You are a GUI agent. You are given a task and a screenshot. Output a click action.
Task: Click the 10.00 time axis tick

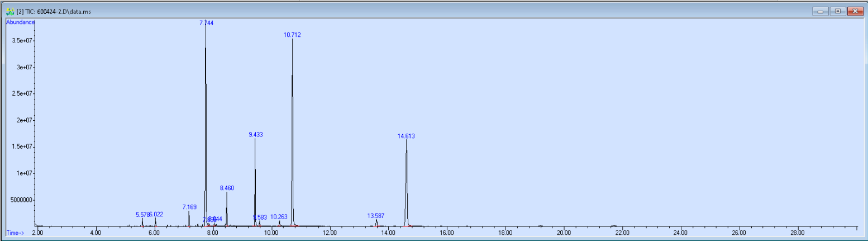[x=271, y=232]
